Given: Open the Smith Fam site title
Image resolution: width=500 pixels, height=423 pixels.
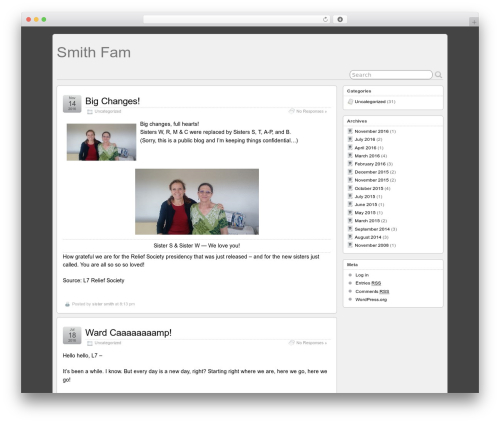Looking at the screenshot, I should 94,52.
